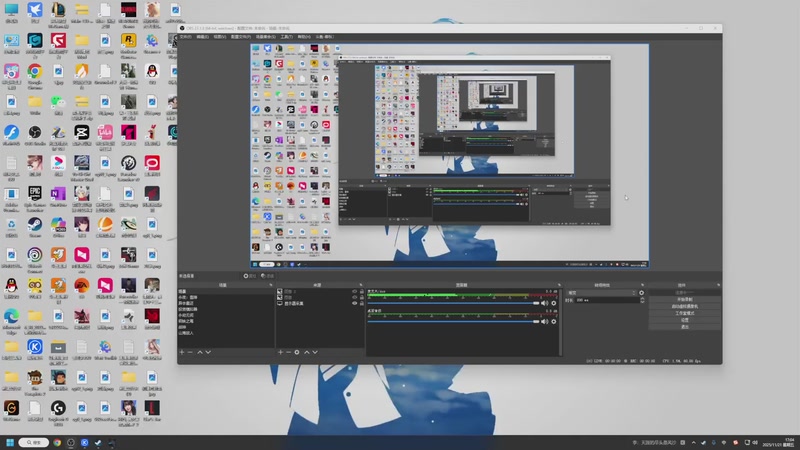The width and height of the screenshot is (800, 450).
Task: Pop out the Sources dock via its header icon
Action: click(361, 285)
